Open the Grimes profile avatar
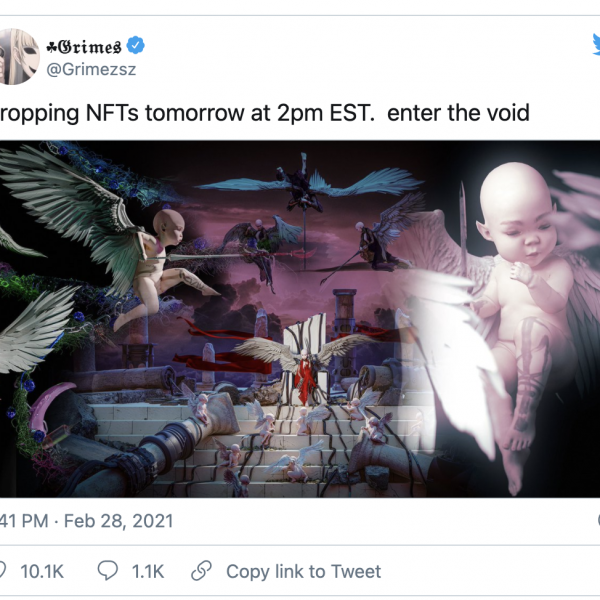Image resolution: width=600 pixels, height=600 pixels. [x=18, y=56]
